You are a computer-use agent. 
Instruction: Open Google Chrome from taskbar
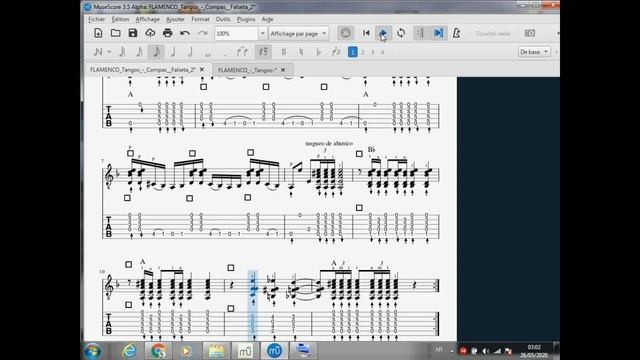(x=158, y=351)
